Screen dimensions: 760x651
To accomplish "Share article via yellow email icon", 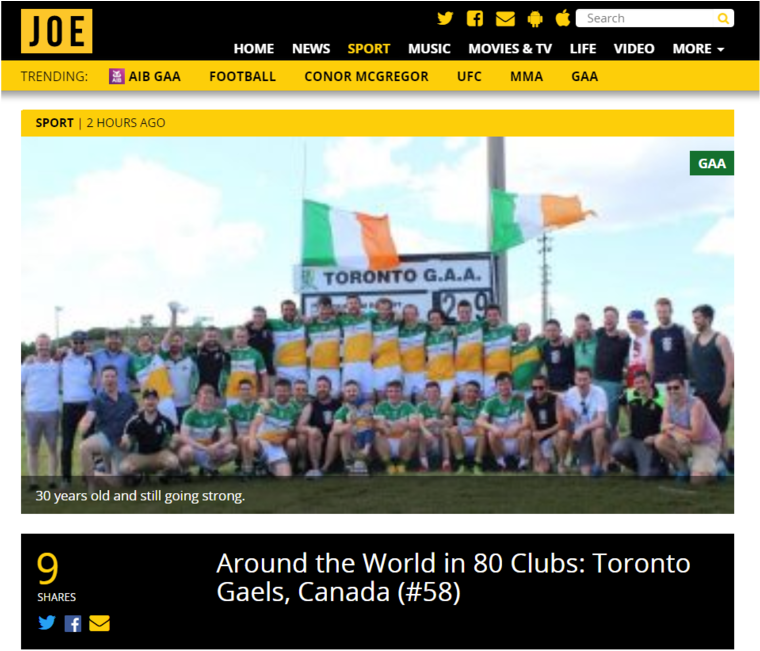I will pos(99,623).
